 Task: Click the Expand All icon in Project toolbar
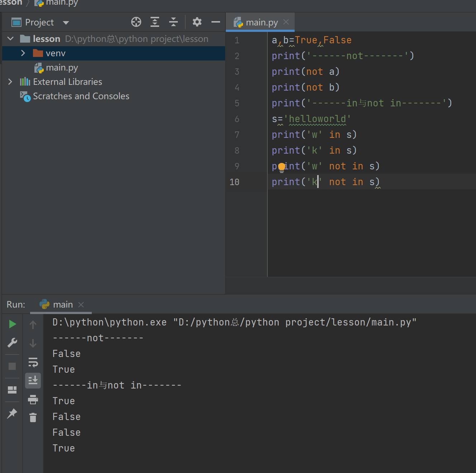[155, 22]
